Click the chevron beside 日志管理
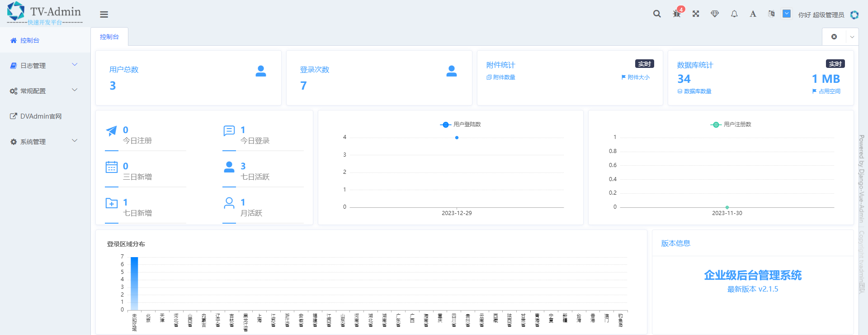This screenshot has height=335, width=868. point(75,65)
